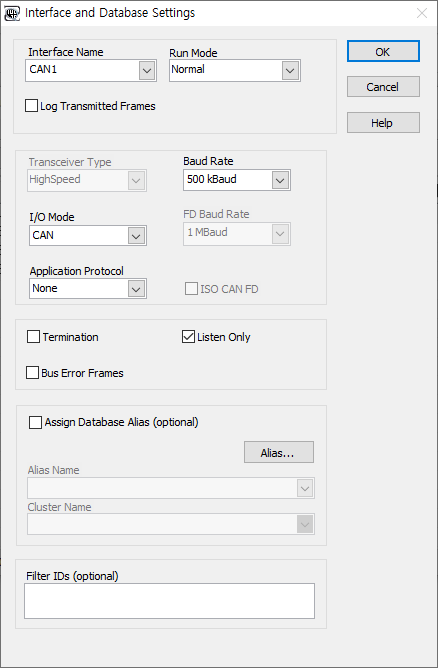The image size is (438, 668).
Task: Open the Baud Rate dropdown arrow
Action: tap(280, 180)
